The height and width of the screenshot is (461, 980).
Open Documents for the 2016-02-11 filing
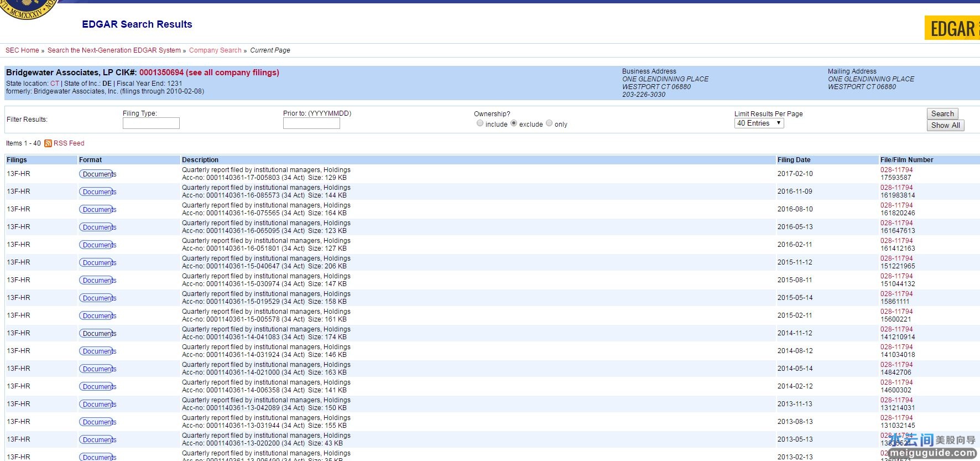(x=98, y=245)
